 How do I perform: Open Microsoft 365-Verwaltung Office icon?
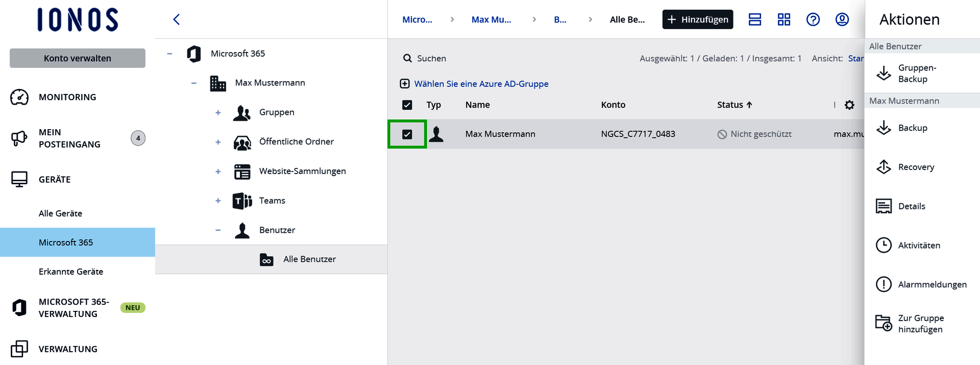(x=19, y=308)
